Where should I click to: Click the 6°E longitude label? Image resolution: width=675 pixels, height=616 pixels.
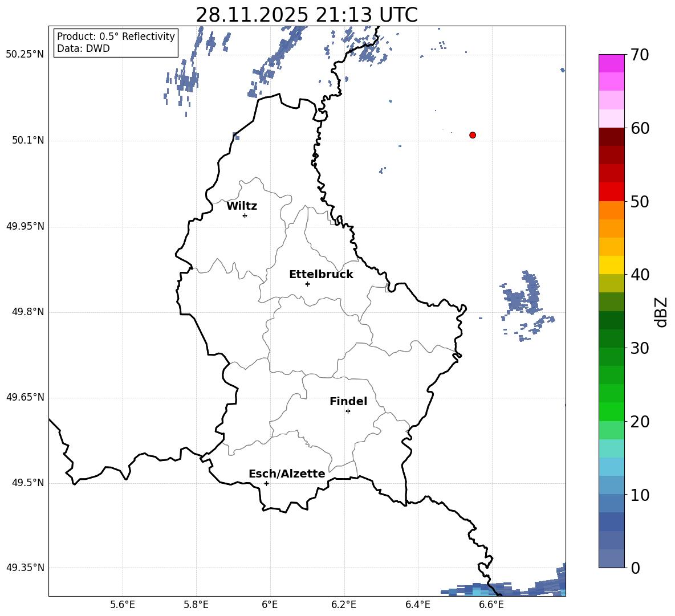270,605
